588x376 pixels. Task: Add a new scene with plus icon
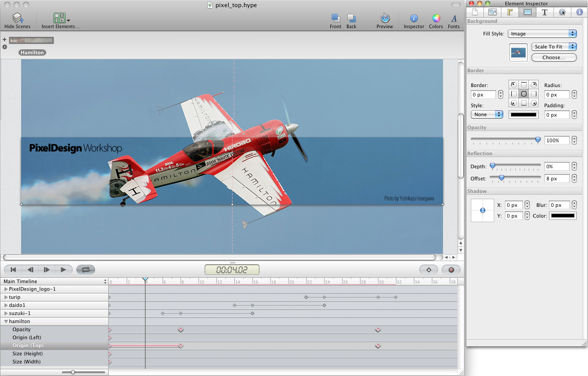click(4, 39)
